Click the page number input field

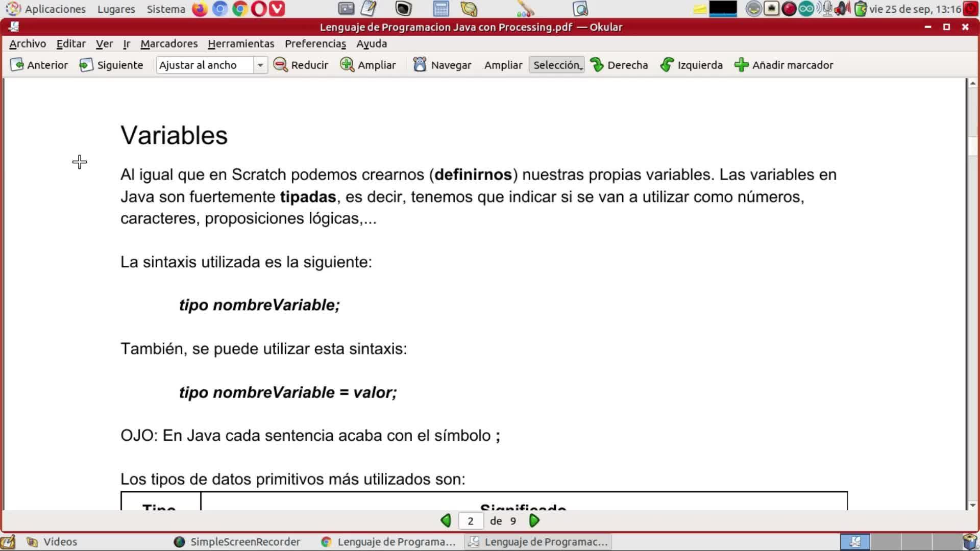(x=471, y=521)
